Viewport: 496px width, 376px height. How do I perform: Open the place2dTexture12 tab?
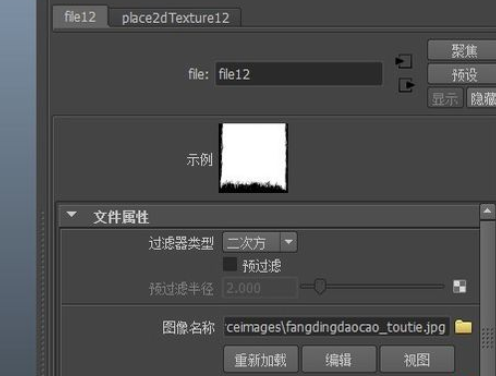pos(175,18)
